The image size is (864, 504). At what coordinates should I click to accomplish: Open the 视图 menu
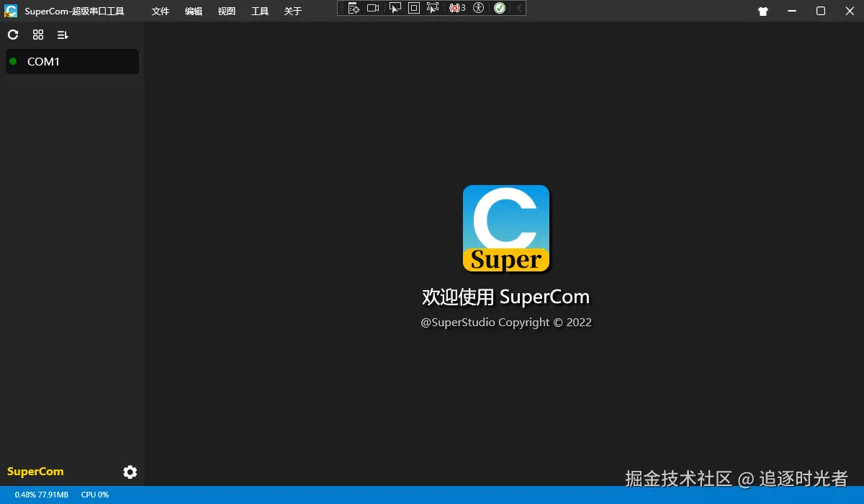point(227,12)
